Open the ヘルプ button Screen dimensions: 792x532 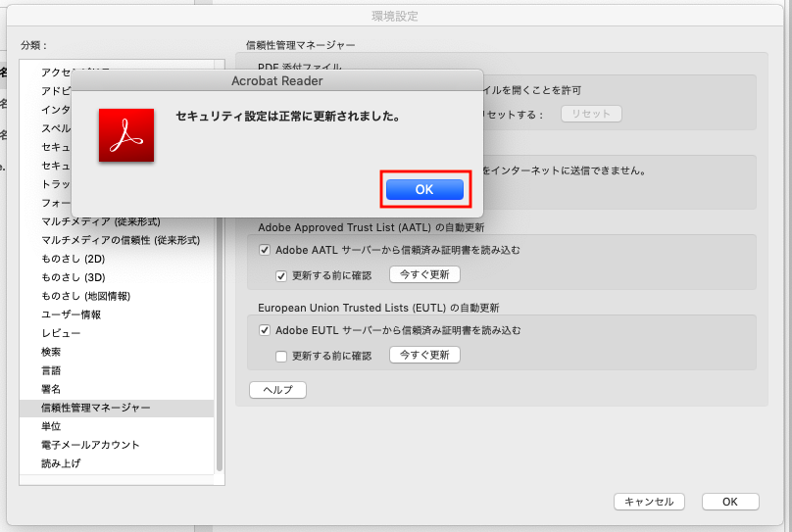[277, 390]
